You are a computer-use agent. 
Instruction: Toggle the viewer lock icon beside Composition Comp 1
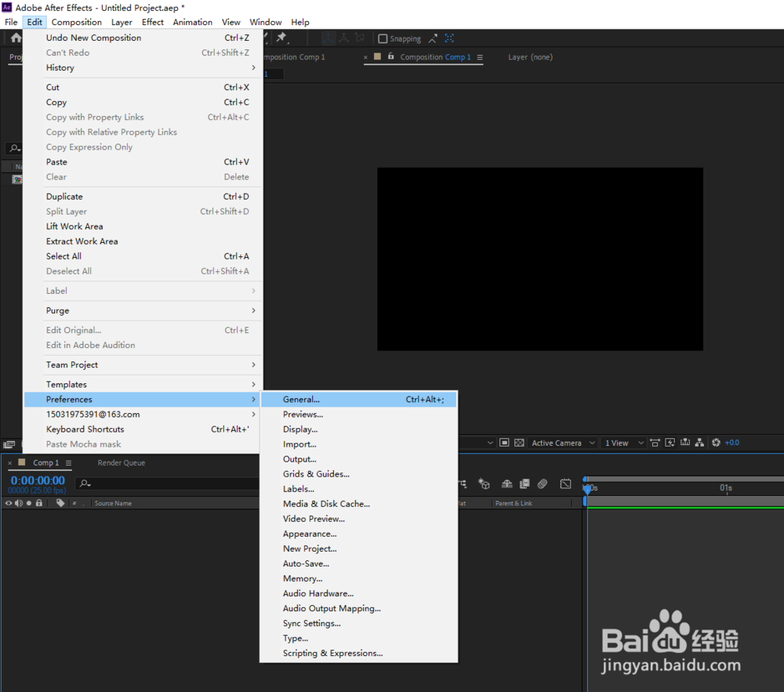pyautogui.click(x=391, y=56)
